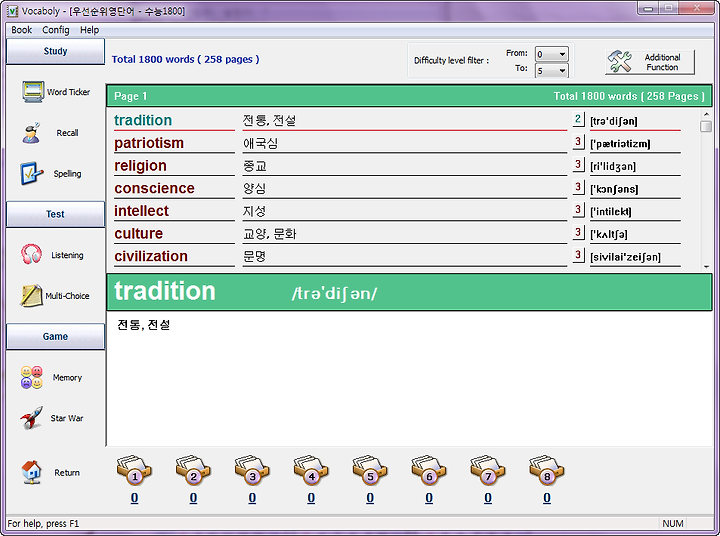
Task: Open the Listening test headphones icon
Action: tap(31, 254)
